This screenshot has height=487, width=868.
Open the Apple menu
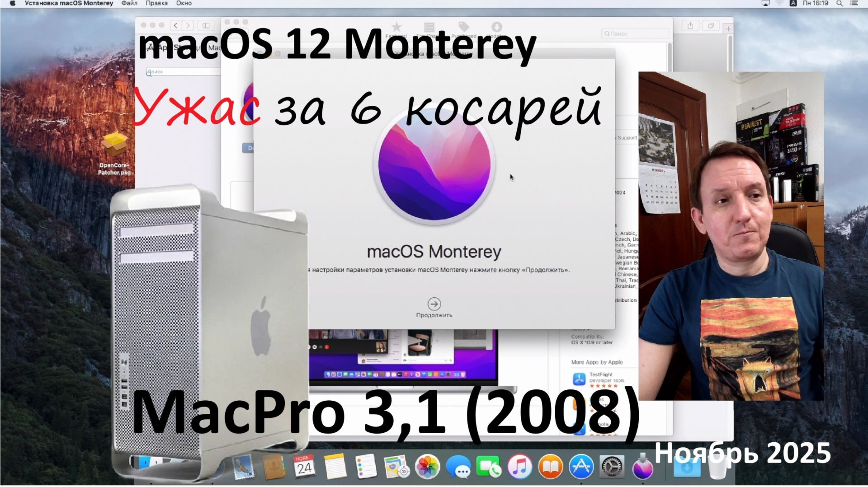[x=13, y=3]
